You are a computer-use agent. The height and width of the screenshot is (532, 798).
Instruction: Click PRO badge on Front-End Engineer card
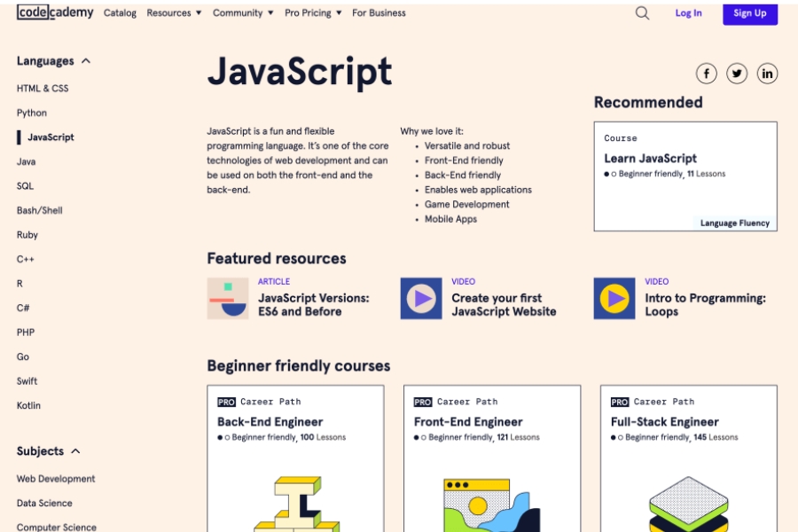[422, 403]
